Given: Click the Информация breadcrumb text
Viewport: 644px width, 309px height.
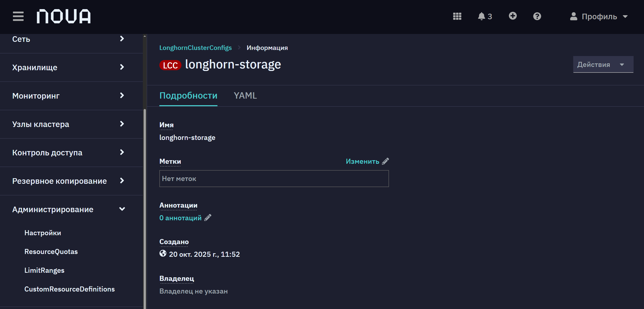Looking at the screenshot, I should [x=267, y=48].
